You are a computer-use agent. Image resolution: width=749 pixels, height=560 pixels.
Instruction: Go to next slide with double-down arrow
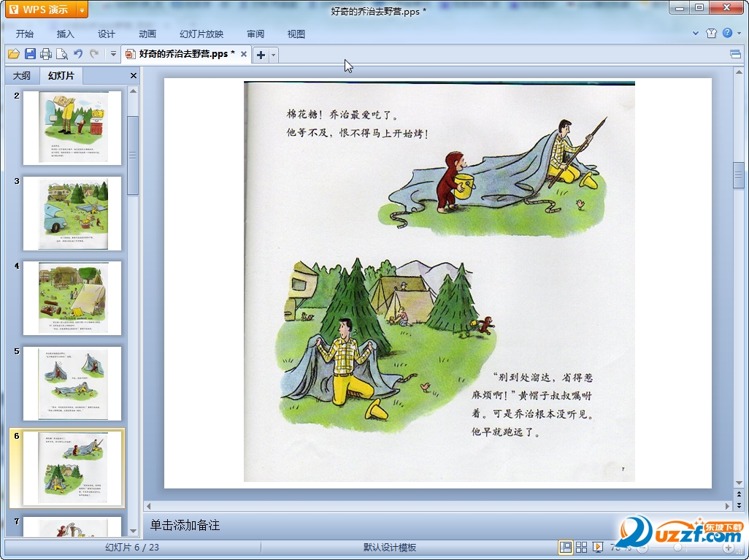click(739, 505)
